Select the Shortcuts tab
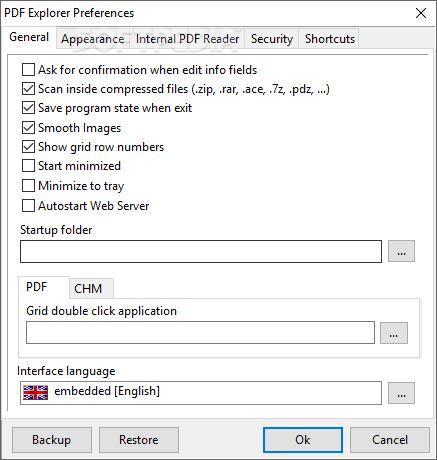This screenshot has height=460, width=437. coord(330,39)
